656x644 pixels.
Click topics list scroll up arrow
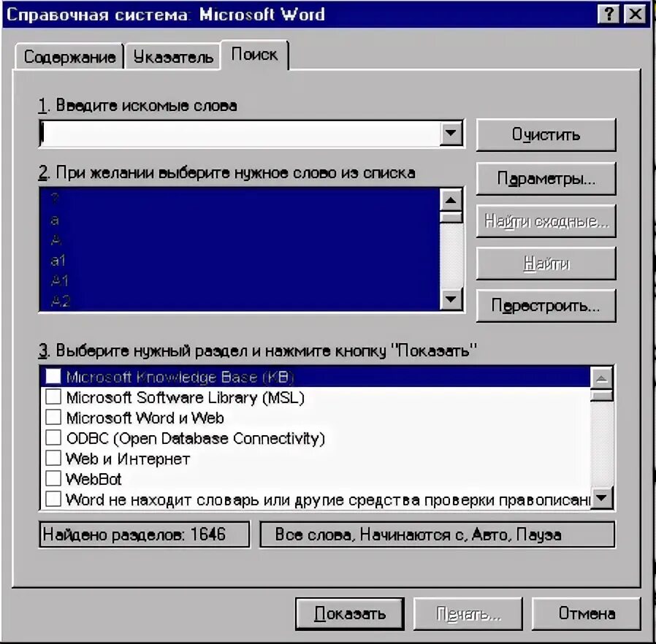click(602, 378)
